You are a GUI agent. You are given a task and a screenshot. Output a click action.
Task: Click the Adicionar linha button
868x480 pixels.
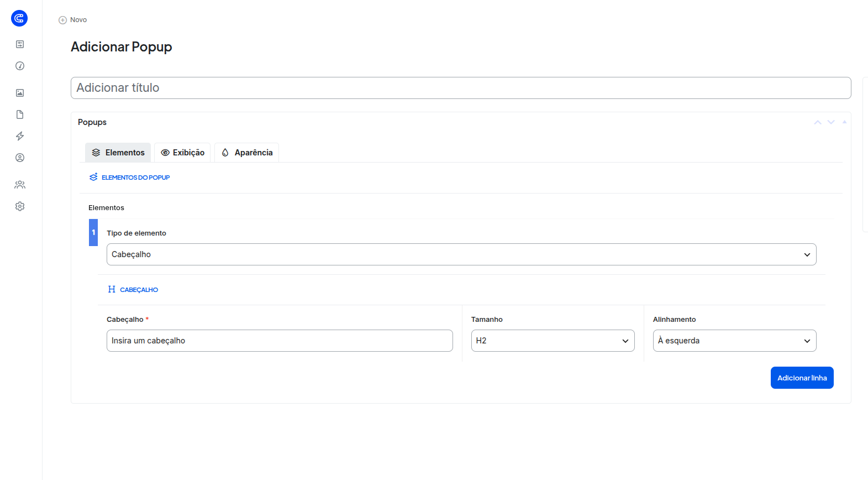(x=802, y=378)
